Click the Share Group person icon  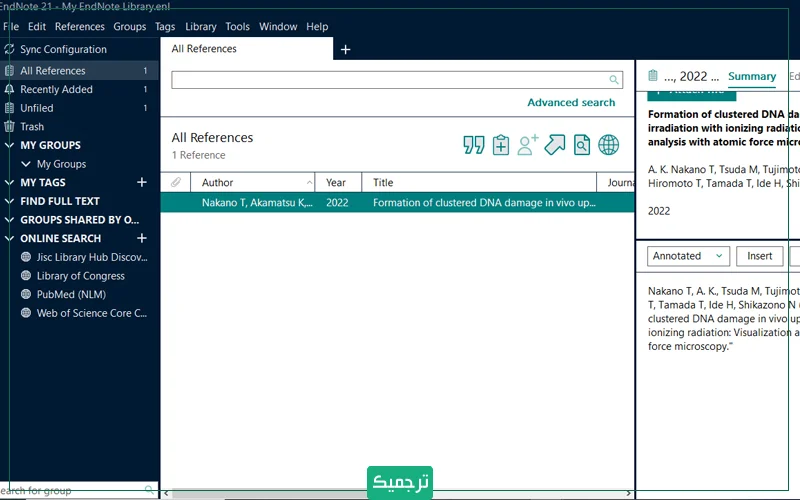click(528, 145)
